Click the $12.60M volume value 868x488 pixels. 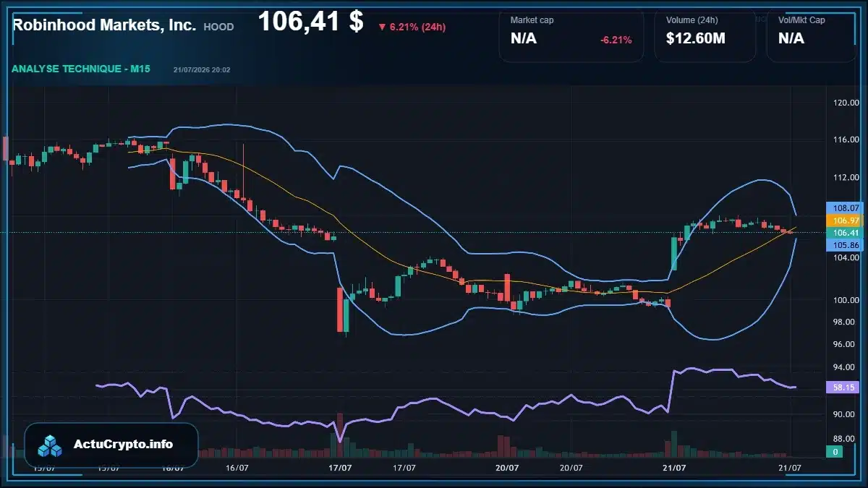(x=695, y=38)
